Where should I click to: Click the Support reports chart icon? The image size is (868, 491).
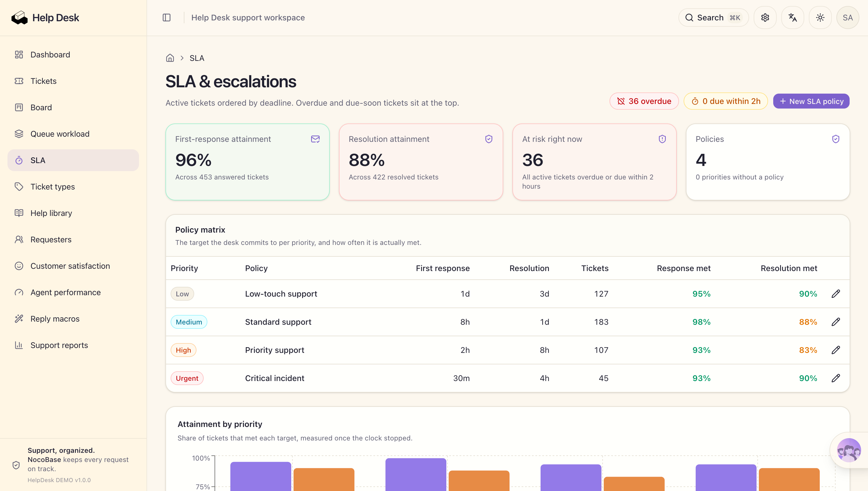tap(19, 345)
